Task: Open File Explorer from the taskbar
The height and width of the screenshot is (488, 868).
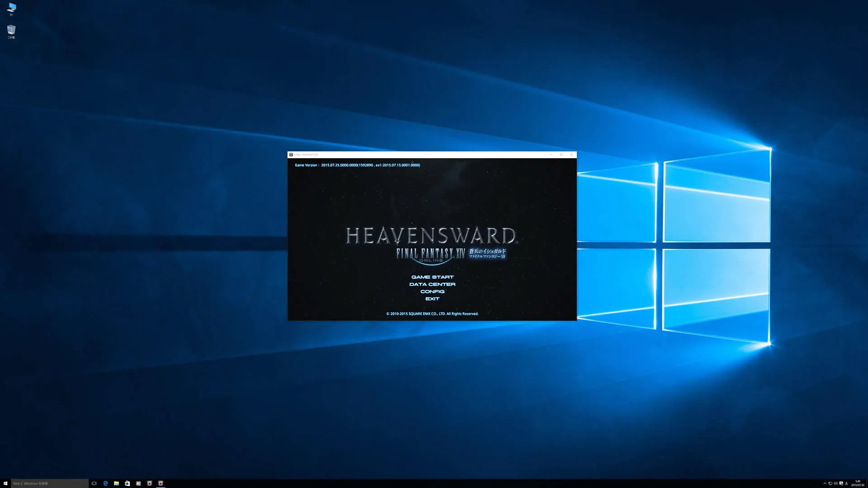Action: pos(116,483)
